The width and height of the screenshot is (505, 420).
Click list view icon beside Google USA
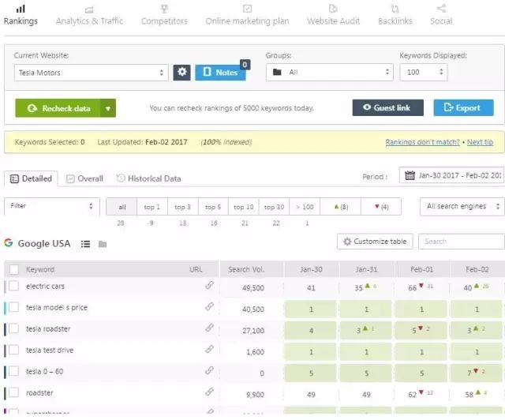tap(85, 244)
